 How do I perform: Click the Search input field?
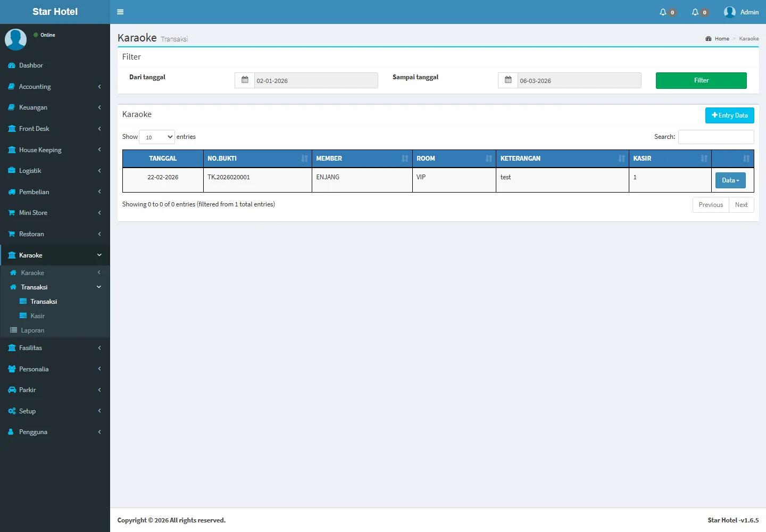click(x=715, y=137)
